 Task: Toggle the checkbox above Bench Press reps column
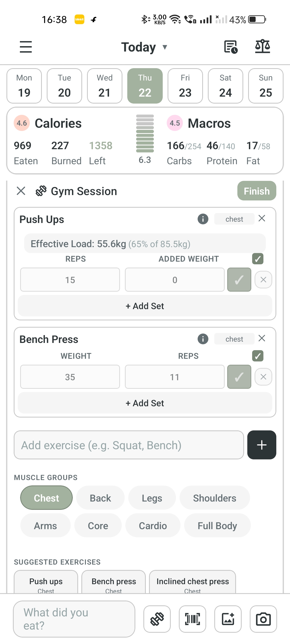pos(258,356)
